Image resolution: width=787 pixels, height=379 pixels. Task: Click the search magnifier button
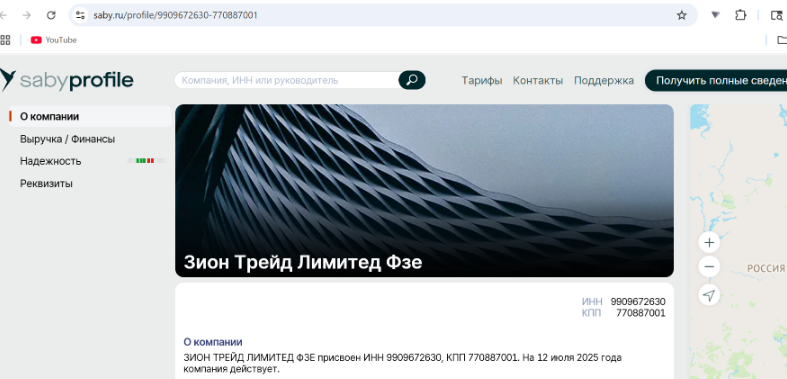point(412,80)
